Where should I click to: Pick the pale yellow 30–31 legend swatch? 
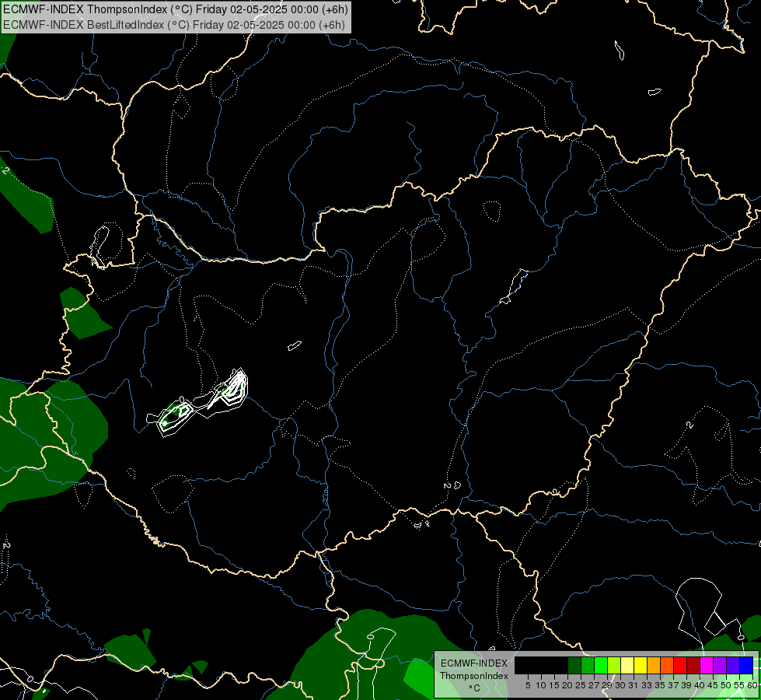coord(627,665)
